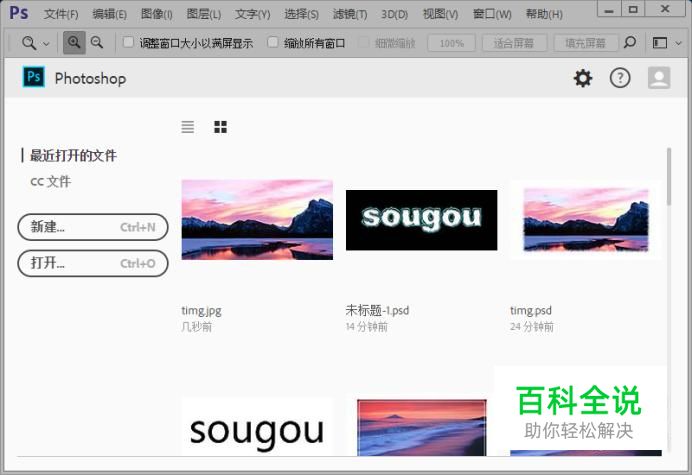Open the 选择(S) menu
The width and height of the screenshot is (692, 475).
tap(301, 14)
